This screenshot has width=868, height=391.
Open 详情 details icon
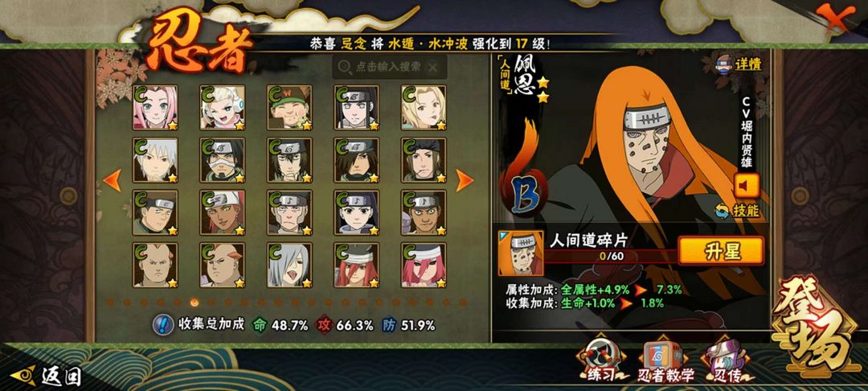coord(739,65)
